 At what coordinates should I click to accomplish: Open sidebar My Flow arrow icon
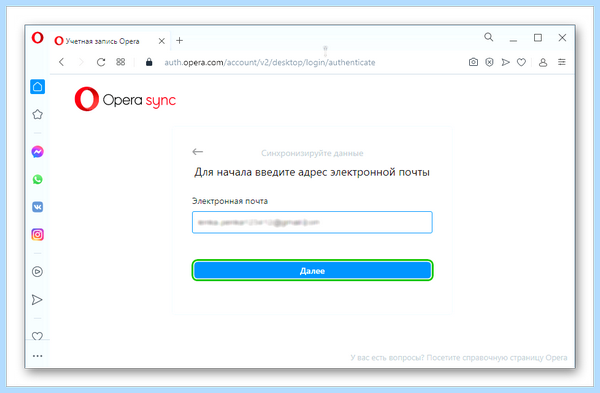(37, 300)
